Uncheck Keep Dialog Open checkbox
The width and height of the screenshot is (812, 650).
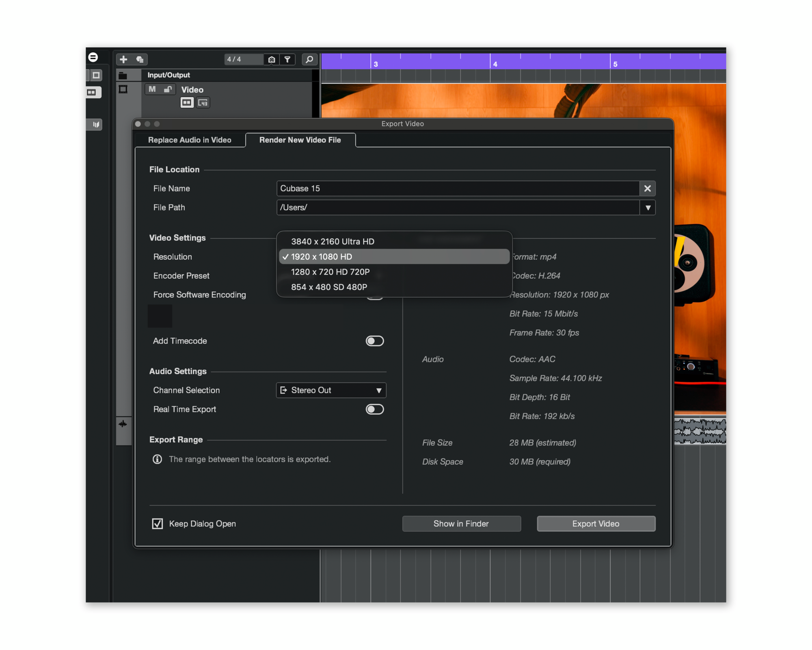point(158,523)
